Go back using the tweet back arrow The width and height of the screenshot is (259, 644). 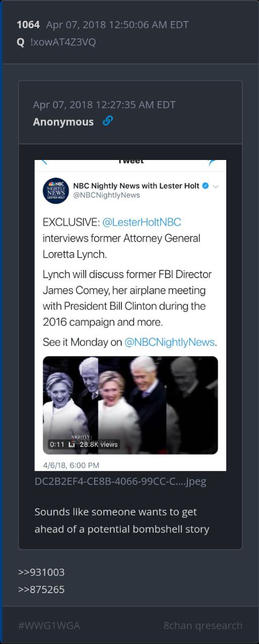44,162
